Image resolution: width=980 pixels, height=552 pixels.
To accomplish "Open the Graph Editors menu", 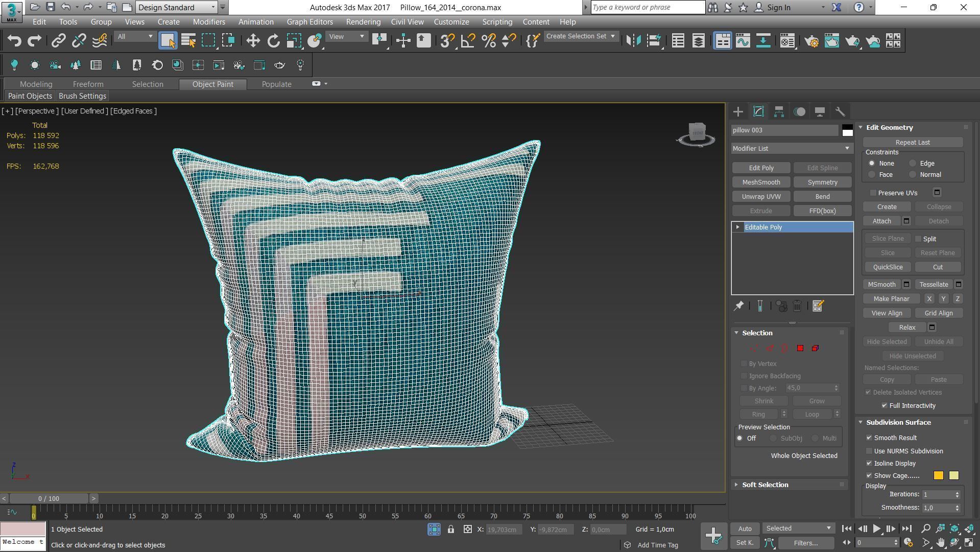I will click(x=309, y=22).
